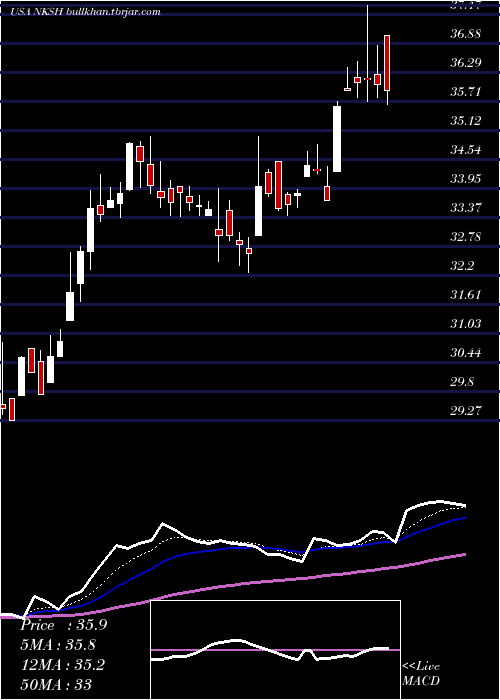The height and width of the screenshot is (700, 500).
Task: Click the 29.27 price axis label
Action: [466, 411]
